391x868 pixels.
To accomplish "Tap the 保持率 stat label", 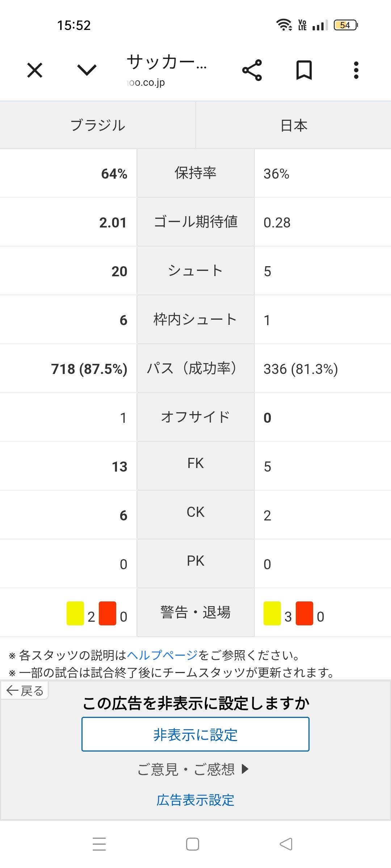I will (x=195, y=173).
